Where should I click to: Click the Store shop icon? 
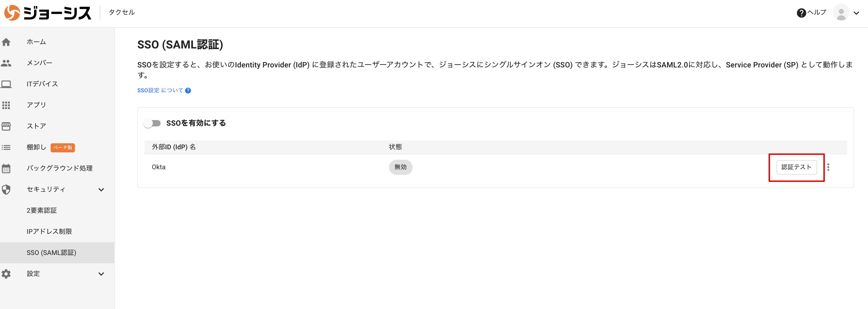[6, 126]
